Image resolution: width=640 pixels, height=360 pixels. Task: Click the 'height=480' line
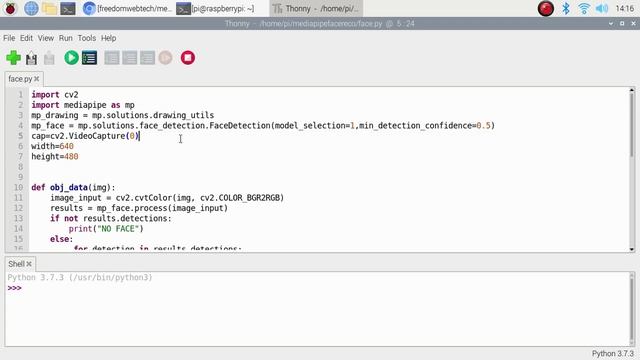[55, 156]
